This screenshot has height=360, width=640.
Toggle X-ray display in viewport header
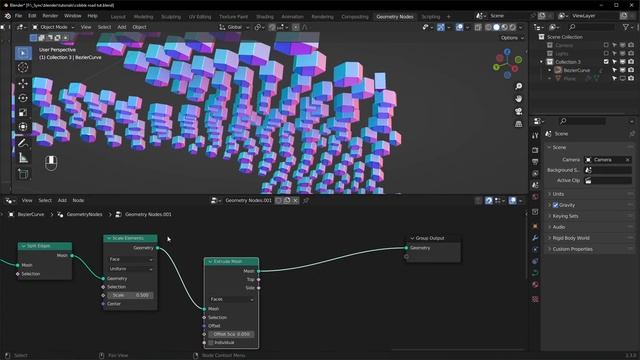click(478, 27)
